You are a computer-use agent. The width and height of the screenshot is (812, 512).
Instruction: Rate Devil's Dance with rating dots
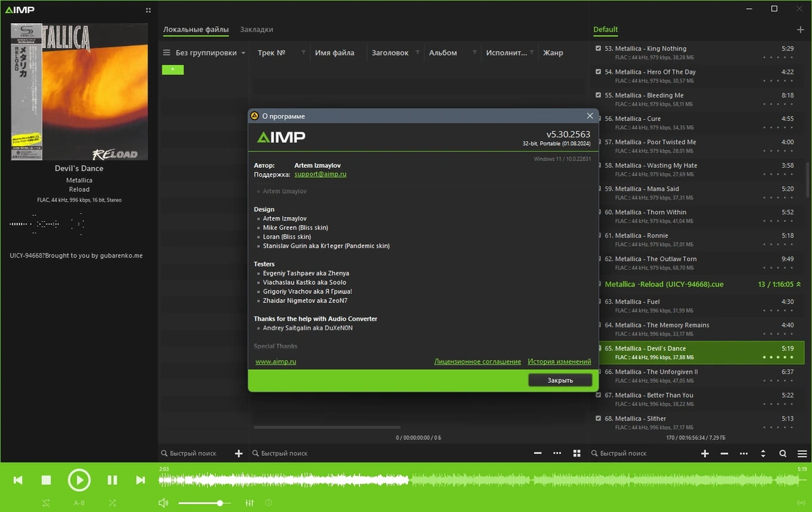[x=777, y=357]
